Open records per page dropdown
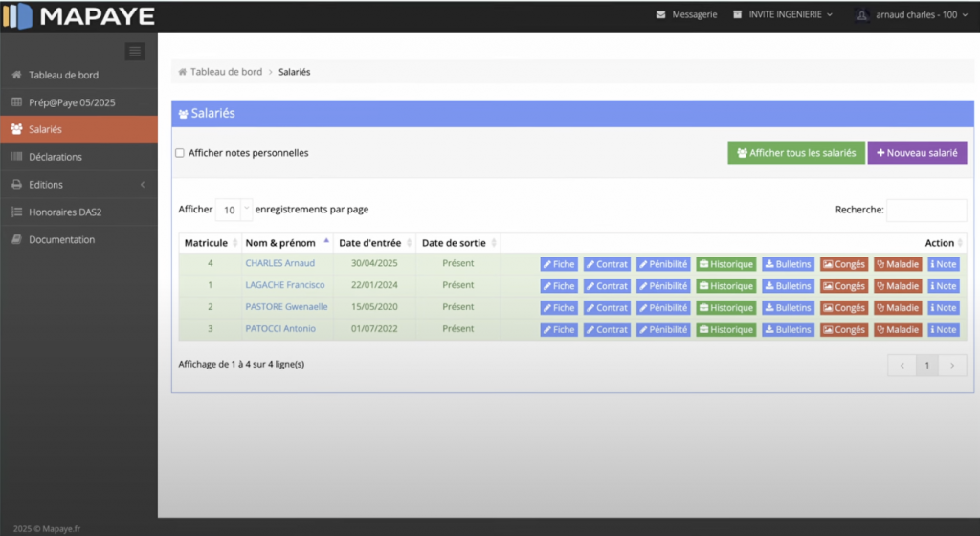This screenshot has height=536, width=980. 234,210
